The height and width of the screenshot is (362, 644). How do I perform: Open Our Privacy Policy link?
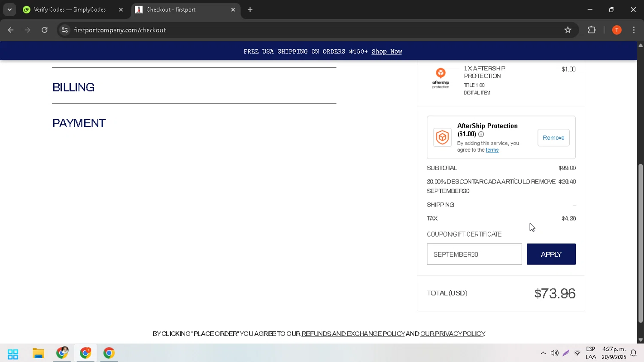(x=453, y=334)
